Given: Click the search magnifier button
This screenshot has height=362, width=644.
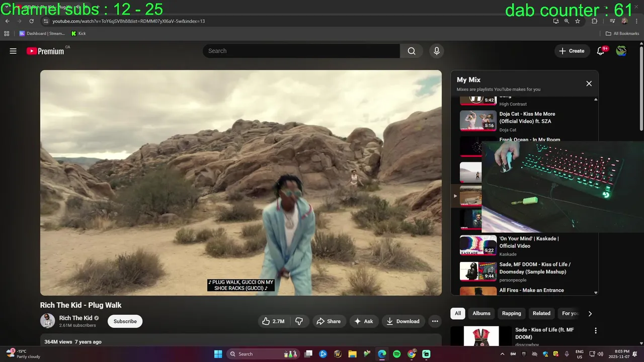Looking at the screenshot, I should [412, 51].
